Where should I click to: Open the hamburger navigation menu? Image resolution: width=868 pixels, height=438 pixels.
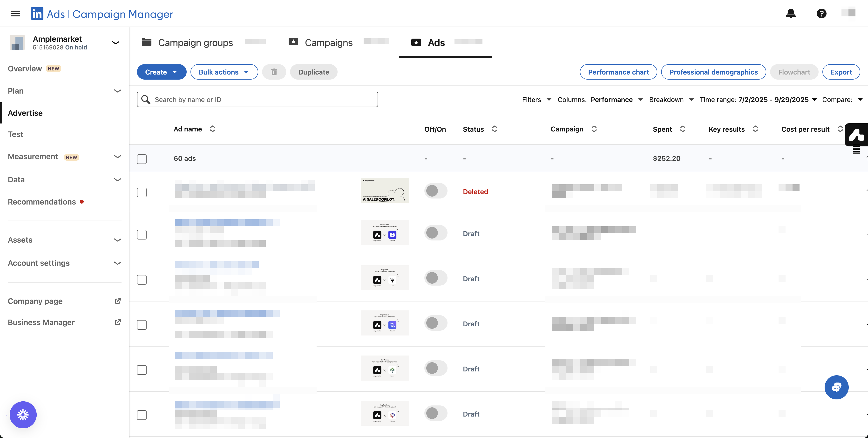point(15,14)
